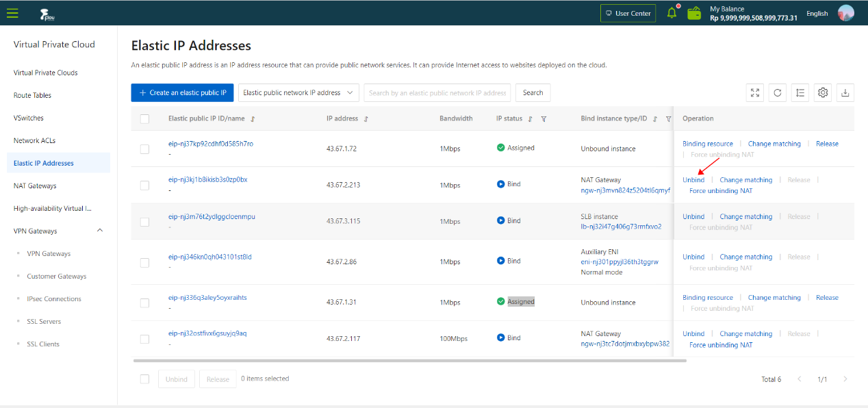Click the My Balance amount
The width and height of the screenshot is (868, 408).
[754, 18]
